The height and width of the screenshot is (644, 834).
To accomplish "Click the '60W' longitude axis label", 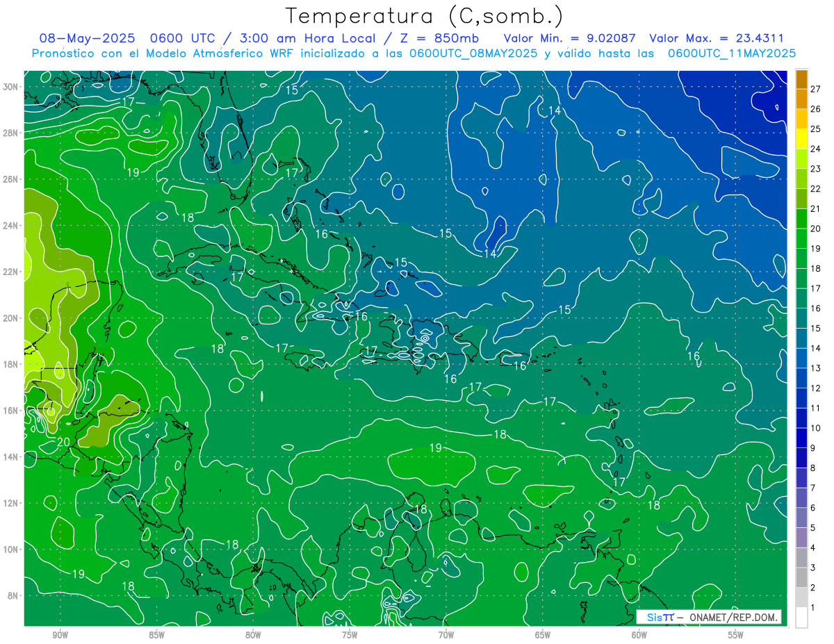I will [x=639, y=635].
